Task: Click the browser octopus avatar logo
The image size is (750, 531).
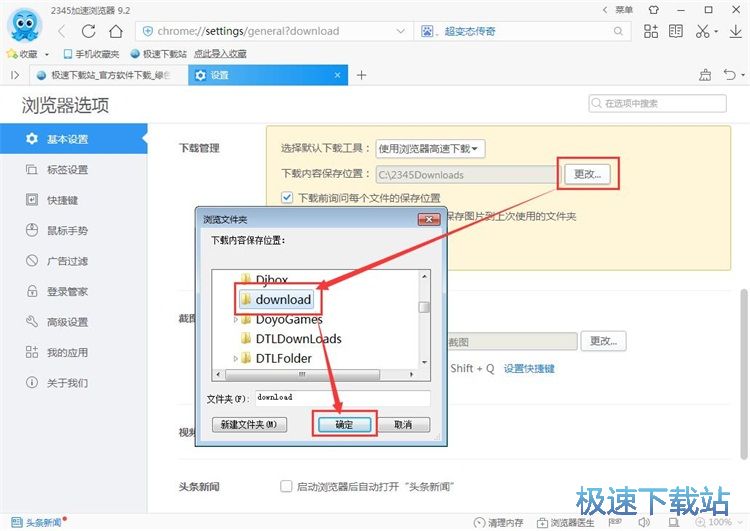Action: 24,24
